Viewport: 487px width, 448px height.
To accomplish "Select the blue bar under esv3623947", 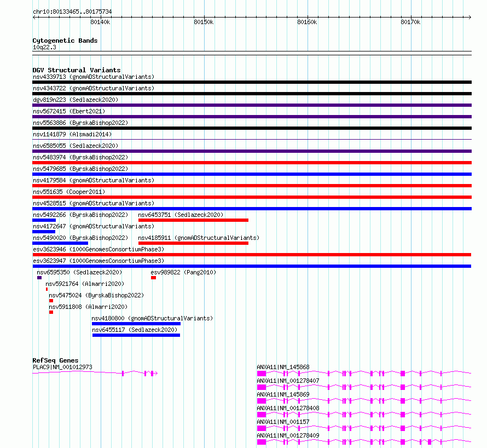I will pyautogui.click(x=252, y=266).
